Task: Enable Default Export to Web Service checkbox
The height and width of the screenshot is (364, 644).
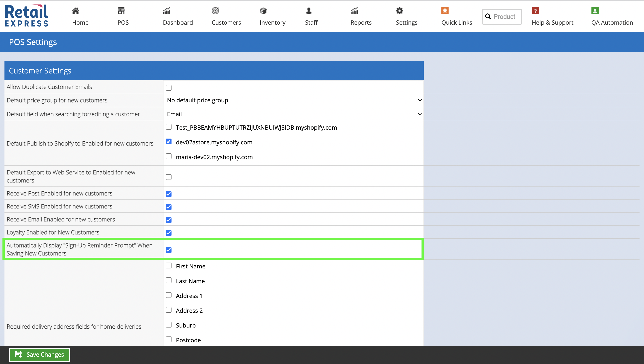Action: [169, 177]
